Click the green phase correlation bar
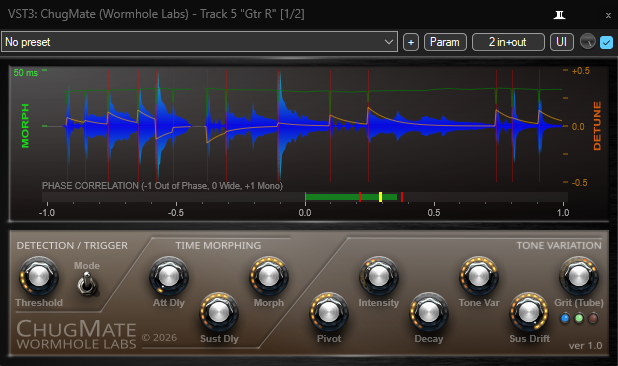 pos(351,197)
